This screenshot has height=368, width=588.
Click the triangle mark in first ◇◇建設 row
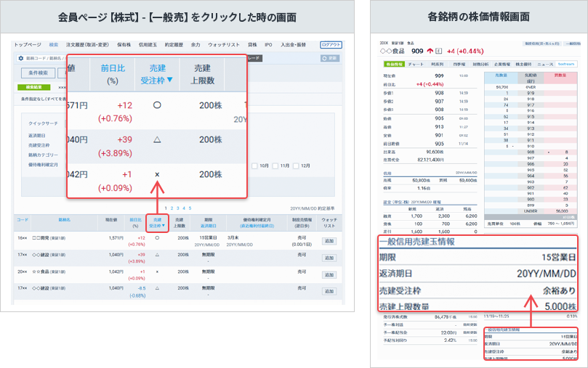(157, 254)
